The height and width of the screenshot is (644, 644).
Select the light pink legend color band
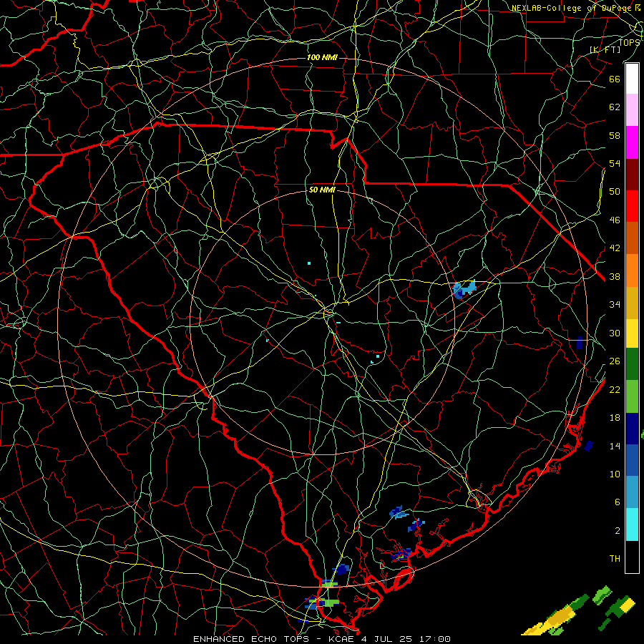pos(632,110)
